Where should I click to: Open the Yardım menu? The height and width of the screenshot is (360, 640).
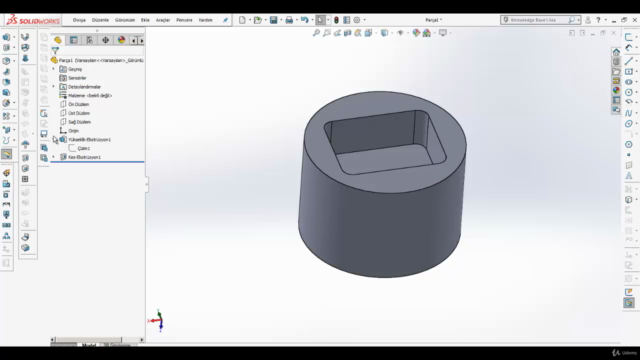tap(205, 20)
